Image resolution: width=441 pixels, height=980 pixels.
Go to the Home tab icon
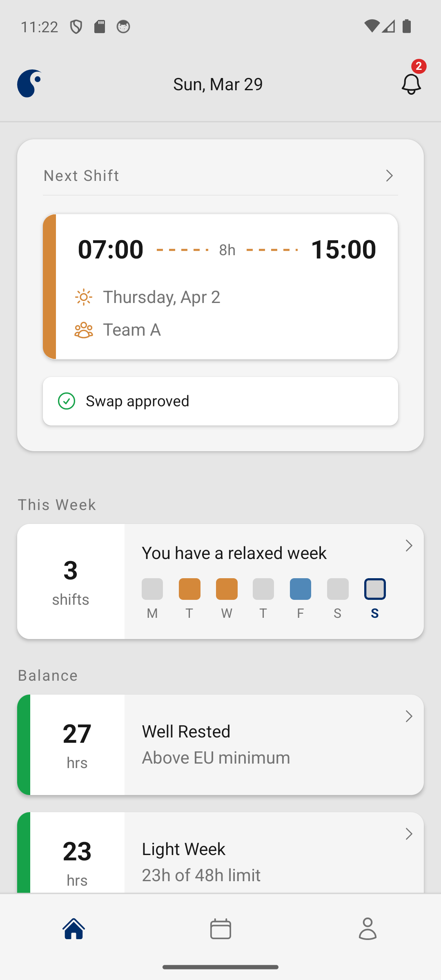click(x=73, y=929)
